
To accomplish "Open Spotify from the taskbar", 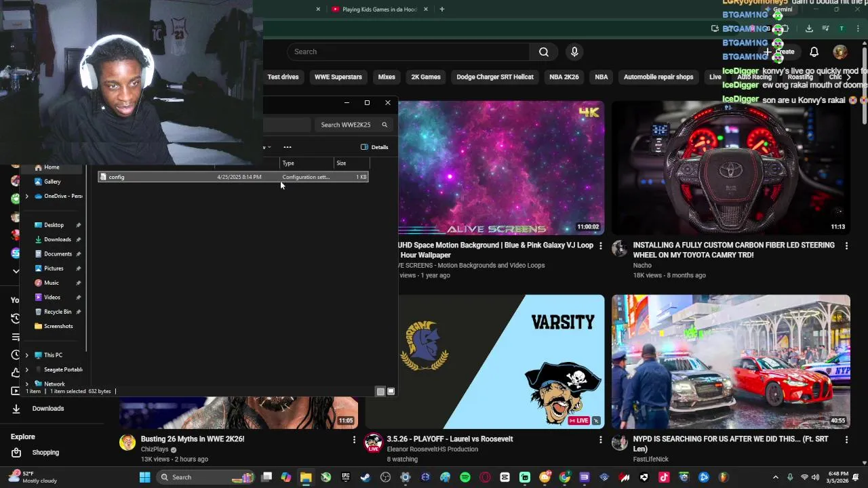I will pyautogui.click(x=465, y=477).
